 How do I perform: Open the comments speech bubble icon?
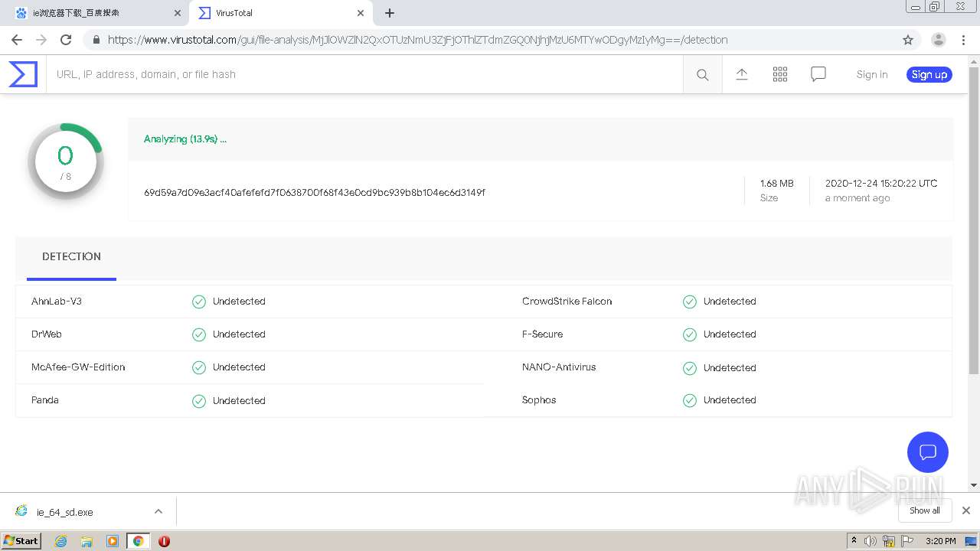click(x=818, y=74)
